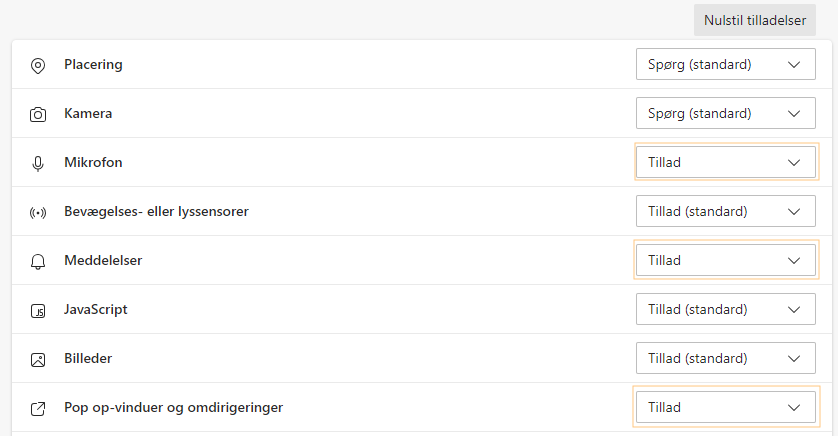Click the Nulstil tilladelser button
The image size is (838, 436).
tap(755, 20)
